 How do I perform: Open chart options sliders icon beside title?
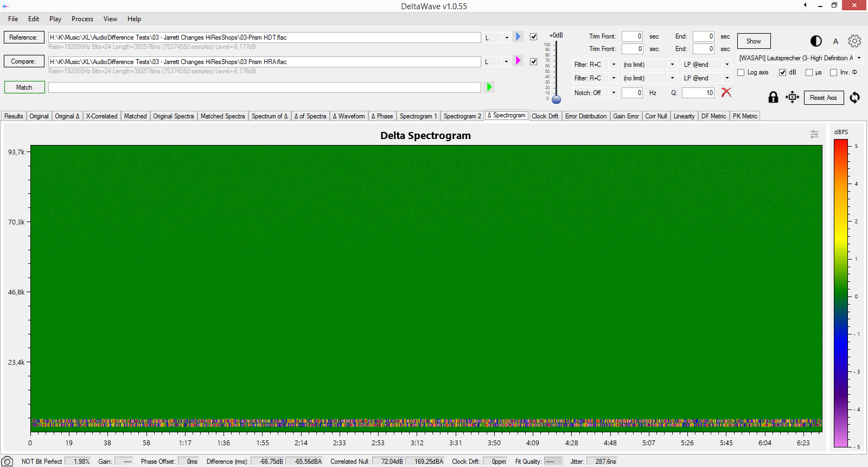click(x=814, y=134)
